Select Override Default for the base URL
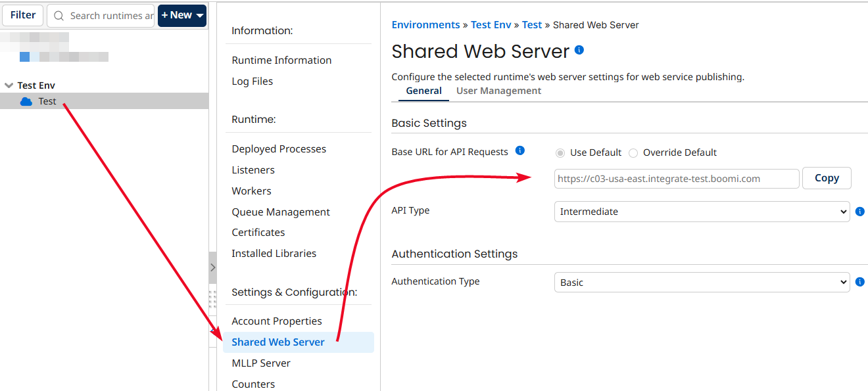Image resolution: width=868 pixels, height=391 pixels. pos(633,152)
